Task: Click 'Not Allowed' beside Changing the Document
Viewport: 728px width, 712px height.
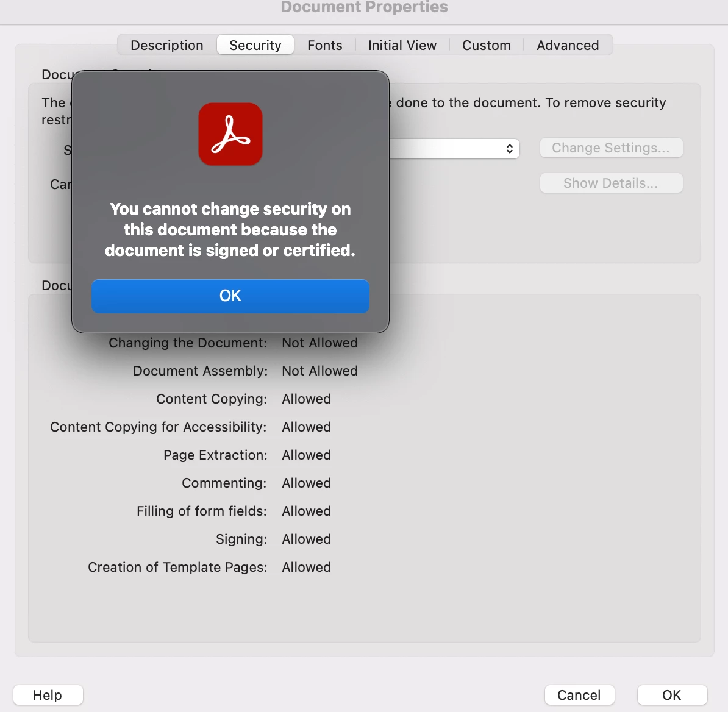Action: pos(320,343)
